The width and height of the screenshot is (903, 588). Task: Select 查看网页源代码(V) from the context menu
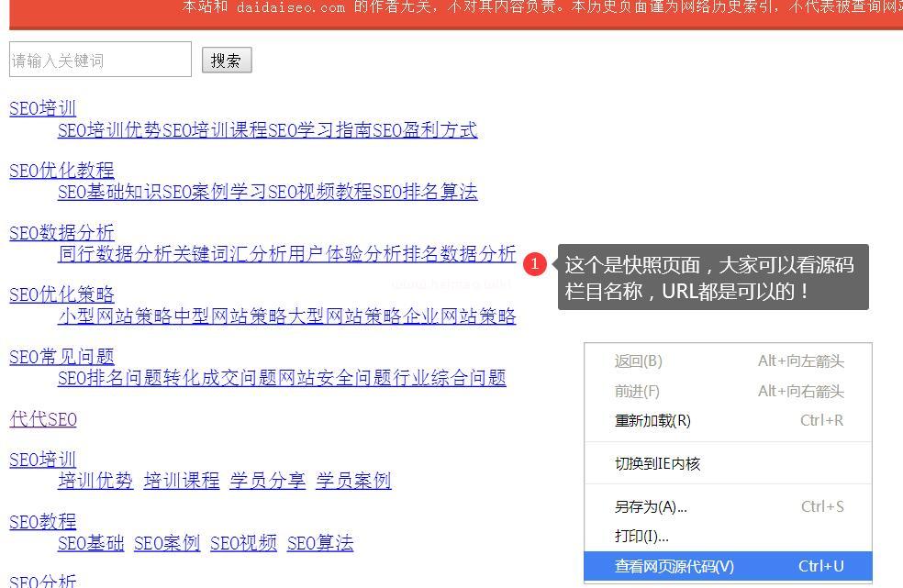(x=674, y=566)
